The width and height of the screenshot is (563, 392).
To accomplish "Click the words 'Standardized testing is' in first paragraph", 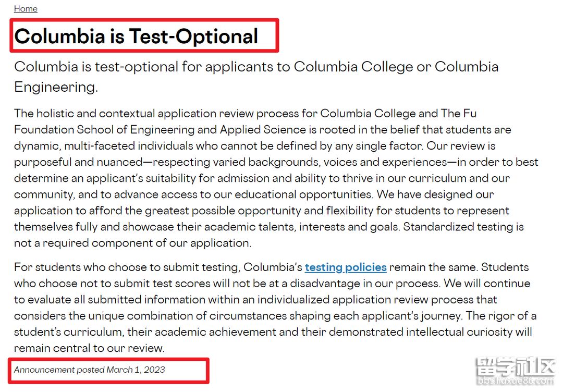I will pos(463,227).
